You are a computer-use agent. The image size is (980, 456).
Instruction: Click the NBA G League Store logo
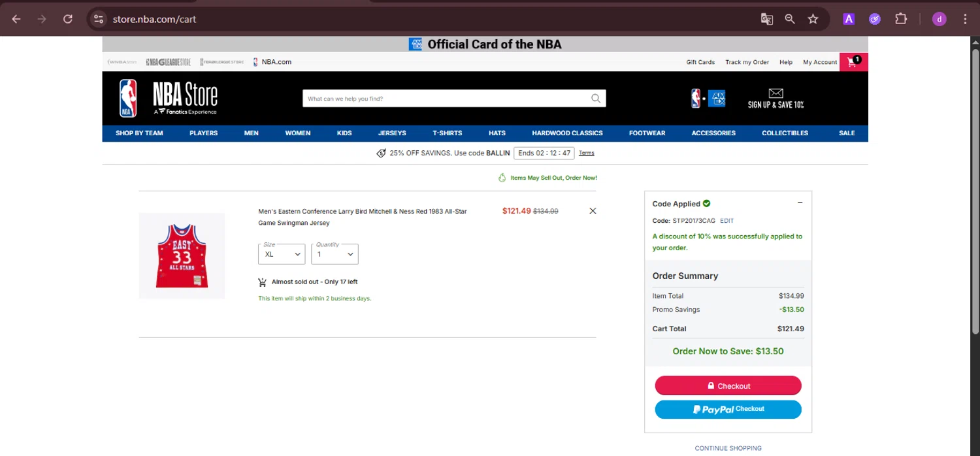click(169, 62)
